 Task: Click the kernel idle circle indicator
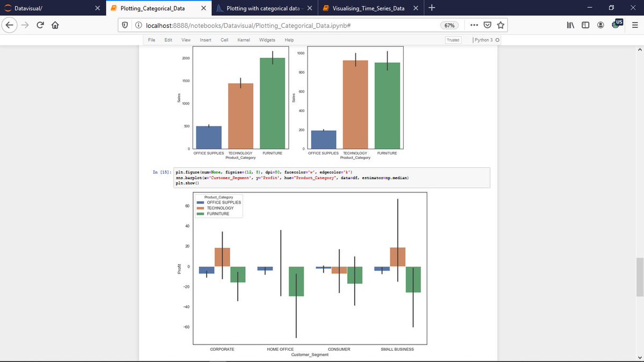[x=497, y=40]
